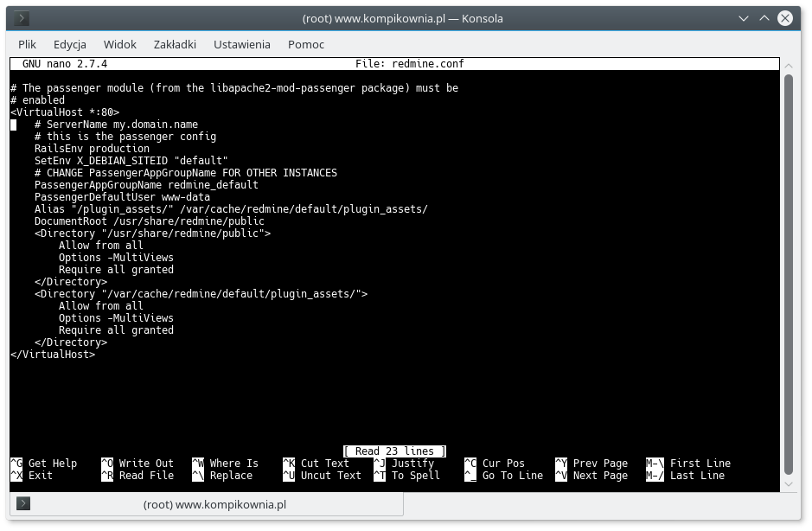Open the Widok menu
The image size is (812, 531).
coord(119,45)
